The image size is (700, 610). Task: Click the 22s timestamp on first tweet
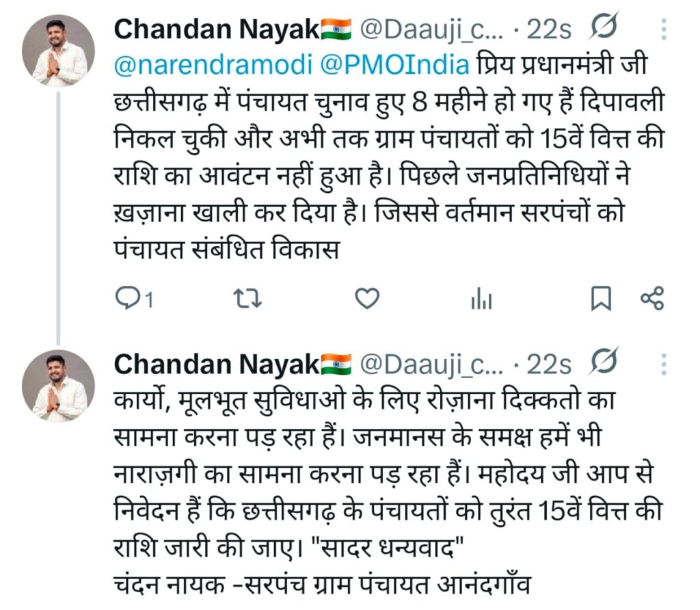coord(549,29)
